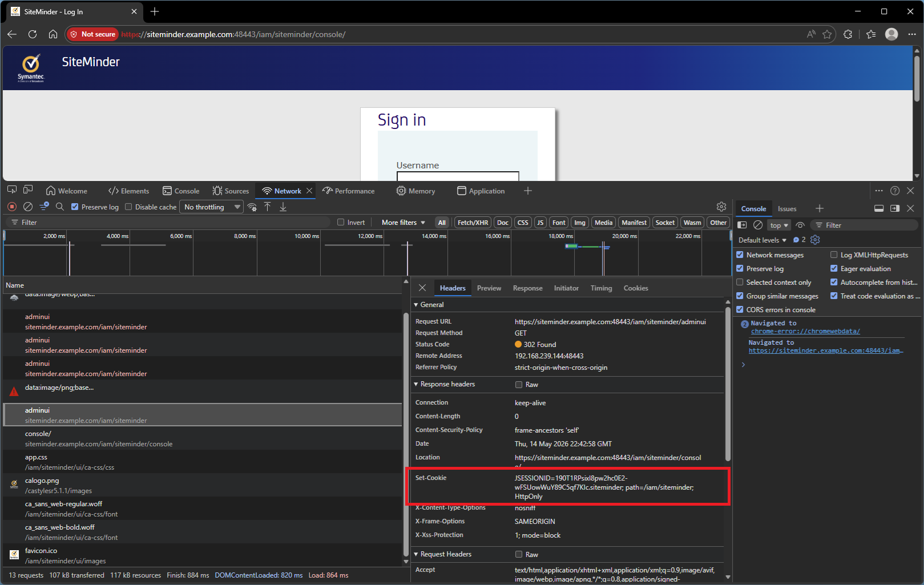This screenshot has width=924, height=585.
Task: Open the Application tab
Action: (481, 191)
